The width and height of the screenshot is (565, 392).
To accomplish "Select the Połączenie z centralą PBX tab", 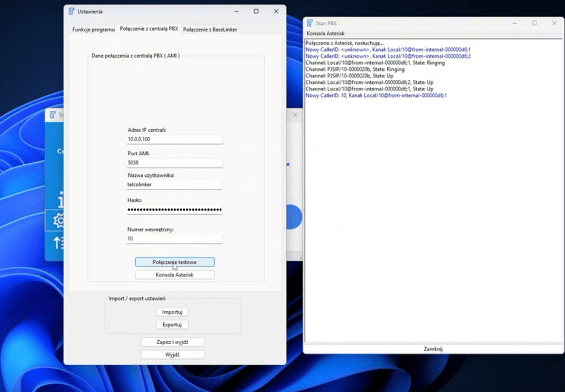I will tap(149, 29).
